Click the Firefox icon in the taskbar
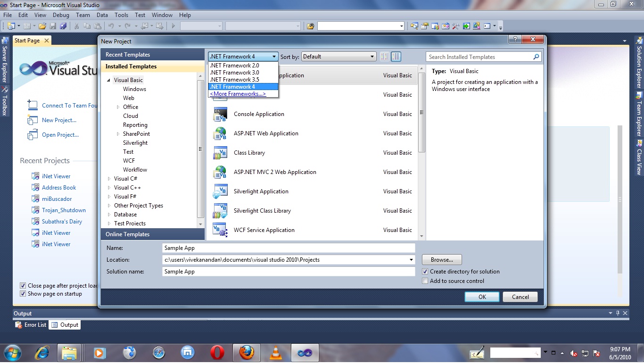This screenshot has height=364, width=644. pyautogui.click(x=246, y=352)
